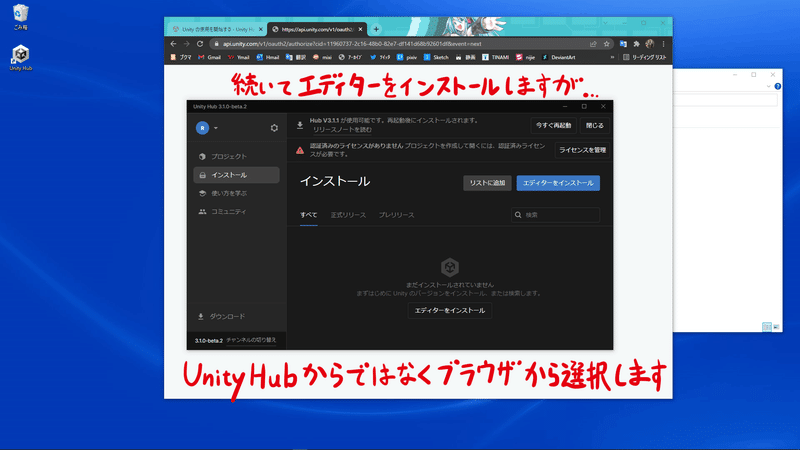Screen dimensions: 800x450
Task: Focus the 検索 search field
Action: coord(555,215)
